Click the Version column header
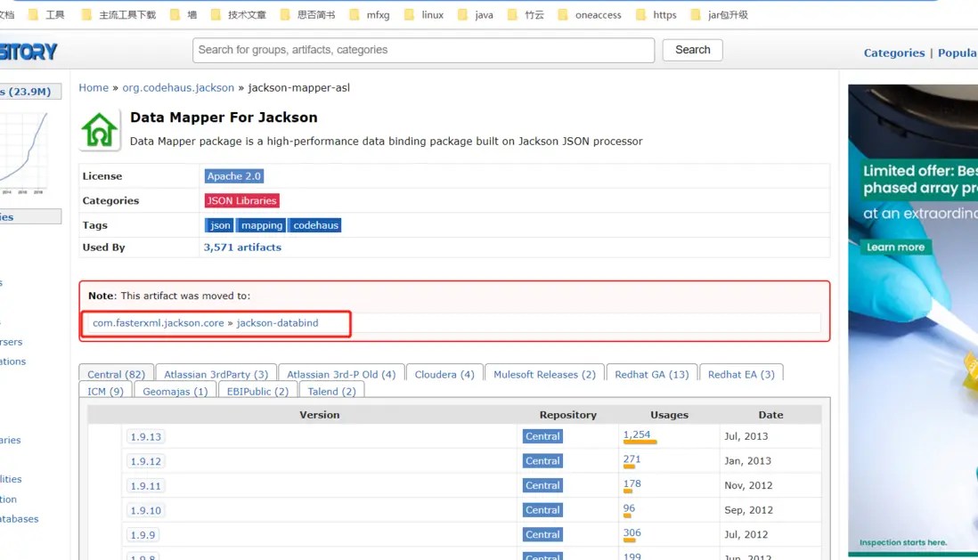Viewport: 978px width, 560px height. point(320,415)
